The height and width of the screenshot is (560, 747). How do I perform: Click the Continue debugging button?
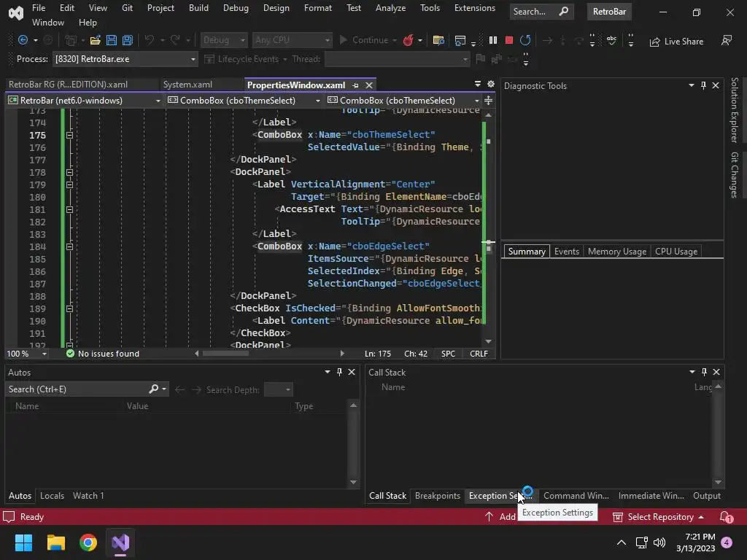click(365, 41)
